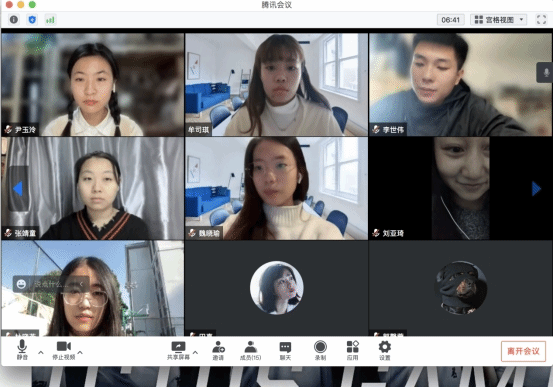This screenshot has height=387, width=553.
Task: Go to next page with right blue arrow
Action: (x=536, y=189)
